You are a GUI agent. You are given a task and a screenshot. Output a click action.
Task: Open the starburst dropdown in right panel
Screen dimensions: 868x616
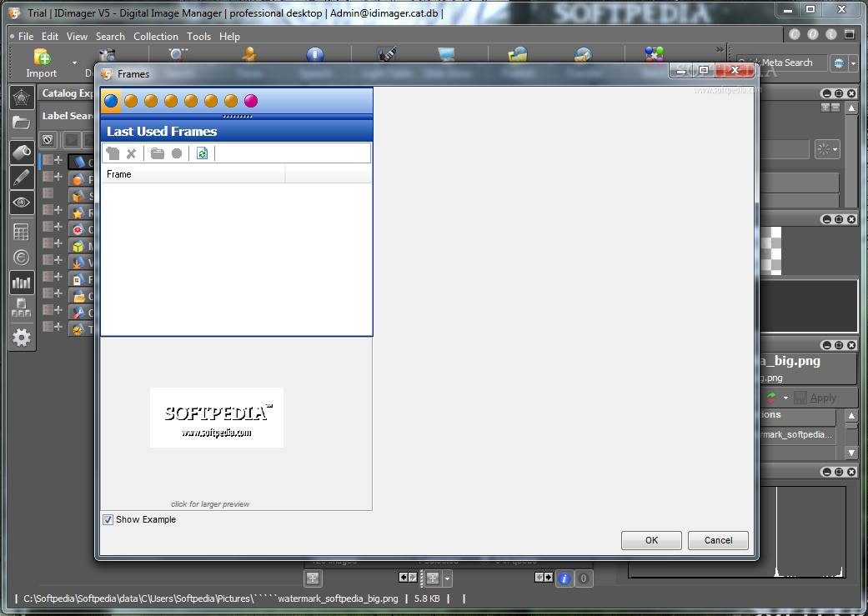[x=828, y=149]
